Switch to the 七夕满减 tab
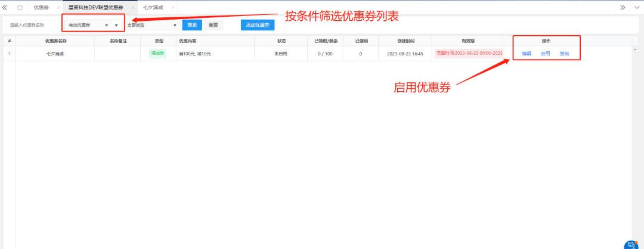The width and height of the screenshot is (644, 249). pyautogui.click(x=153, y=8)
